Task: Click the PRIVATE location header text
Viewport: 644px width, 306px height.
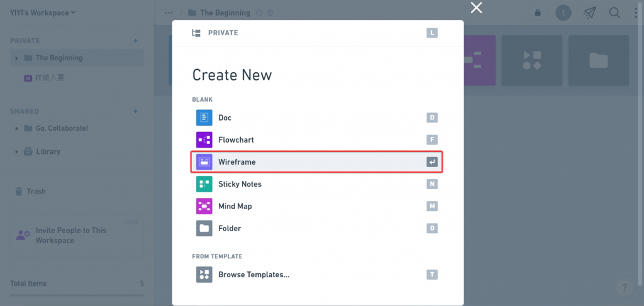Action: [x=223, y=33]
